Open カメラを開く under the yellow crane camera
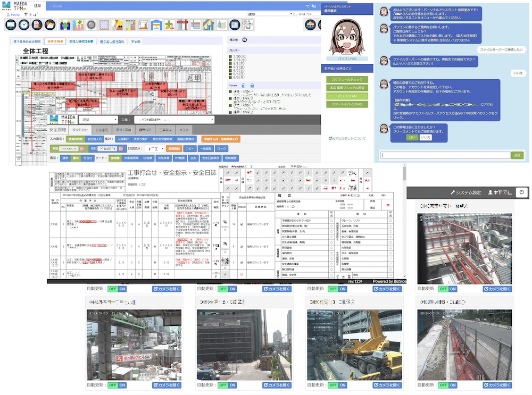Screen dimensions: 532x395 point(387,385)
